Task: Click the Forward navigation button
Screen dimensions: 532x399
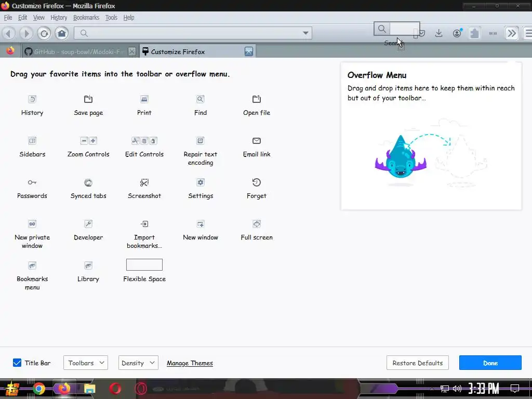Action: click(x=26, y=33)
